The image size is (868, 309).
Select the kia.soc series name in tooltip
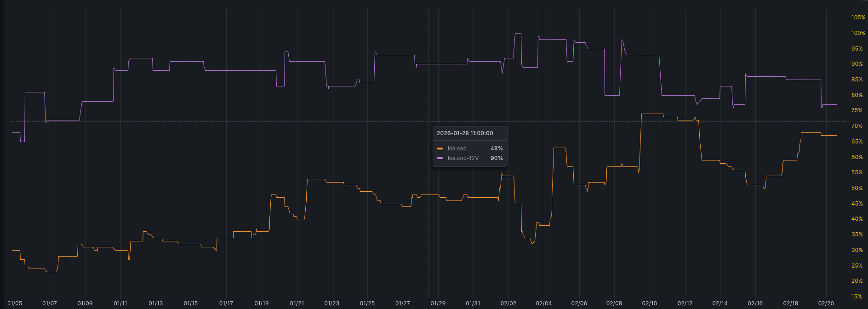point(457,149)
